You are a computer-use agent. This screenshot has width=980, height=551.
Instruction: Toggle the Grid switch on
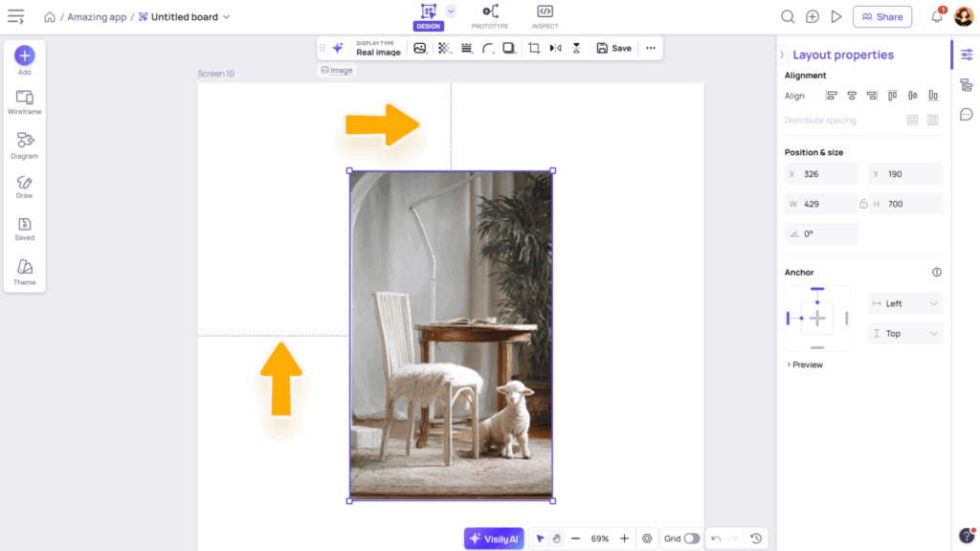point(691,539)
